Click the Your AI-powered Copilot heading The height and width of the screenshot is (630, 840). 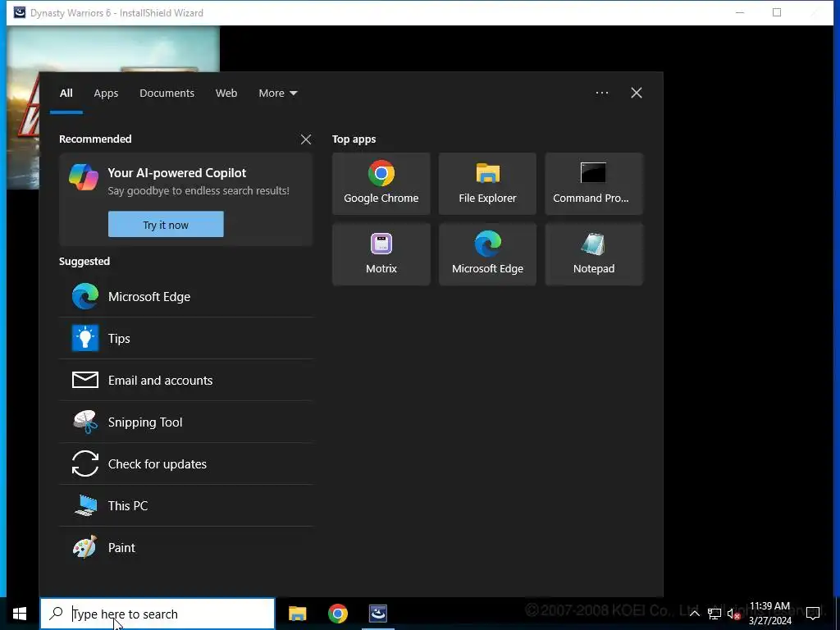tap(177, 172)
